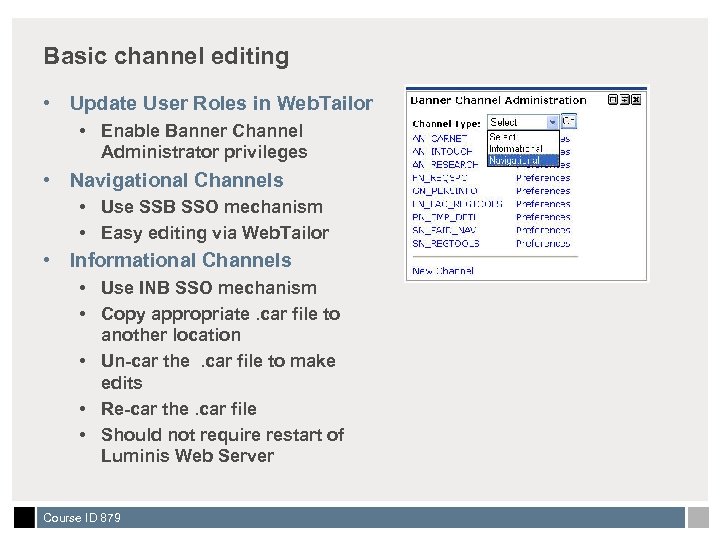Click the minimize icon of Banner Channel Administration
The image size is (720, 540).
612,100
